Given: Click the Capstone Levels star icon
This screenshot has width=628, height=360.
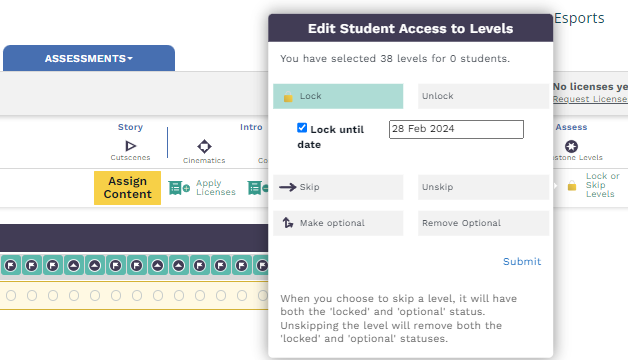Looking at the screenshot, I should [571, 146].
